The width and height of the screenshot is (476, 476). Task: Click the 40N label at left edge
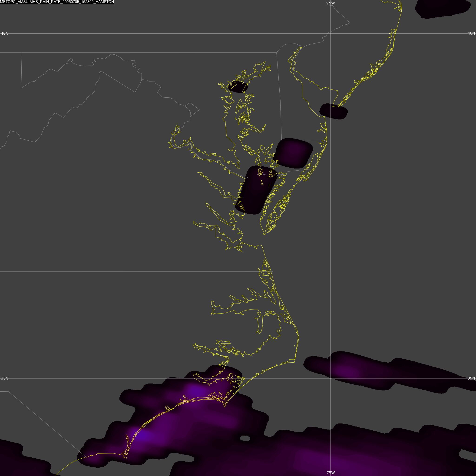tap(5, 33)
